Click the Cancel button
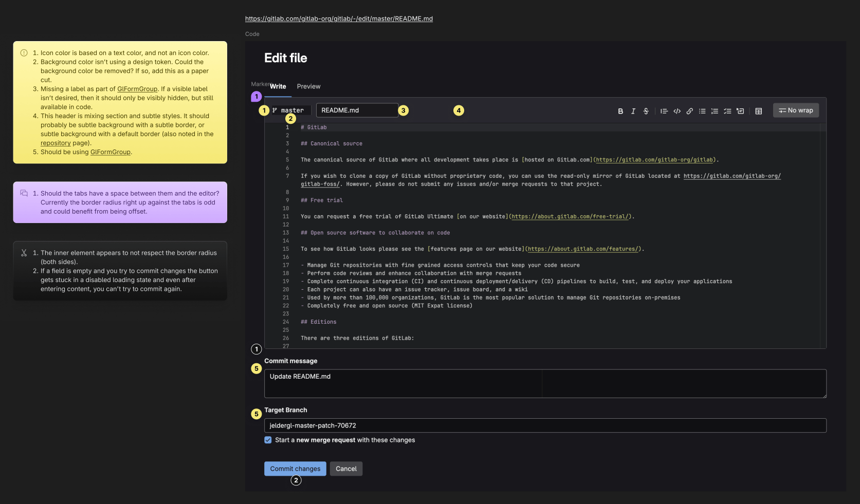This screenshot has width=860, height=504. point(346,469)
